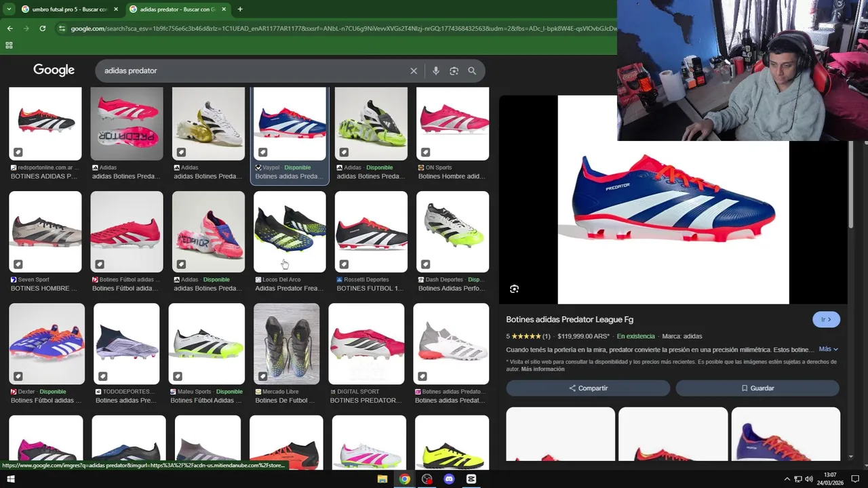Run search with the magnifying glass icon
Screen dimensions: 868x488
tap(472, 70)
